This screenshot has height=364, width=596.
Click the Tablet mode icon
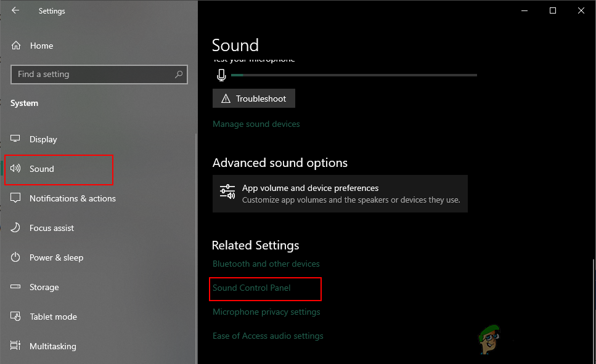16,317
